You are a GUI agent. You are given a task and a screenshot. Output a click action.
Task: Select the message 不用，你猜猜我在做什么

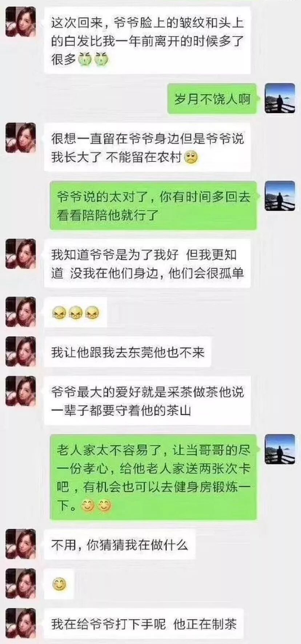[120, 544]
